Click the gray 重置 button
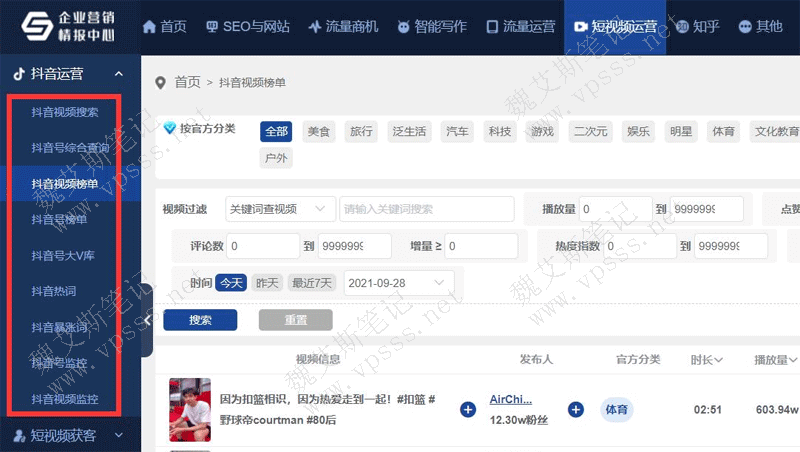Image resolution: width=800 pixels, height=452 pixels. click(295, 320)
